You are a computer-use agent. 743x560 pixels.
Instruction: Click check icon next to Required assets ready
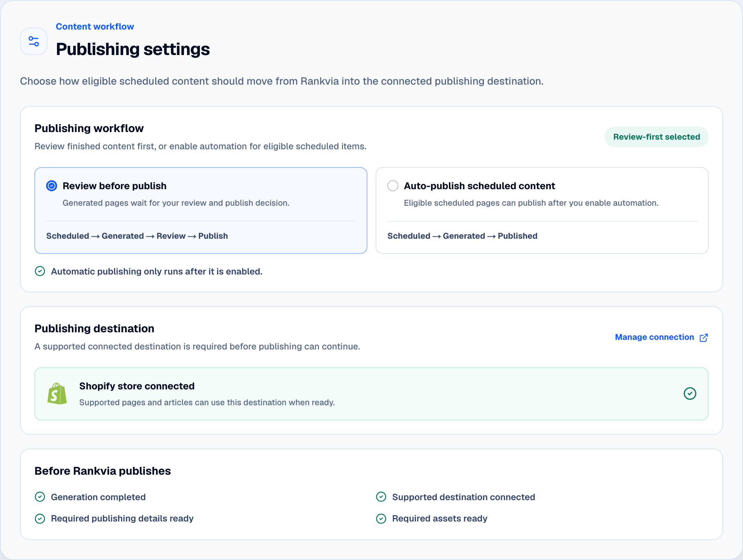pyautogui.click(x=381, y=518)
